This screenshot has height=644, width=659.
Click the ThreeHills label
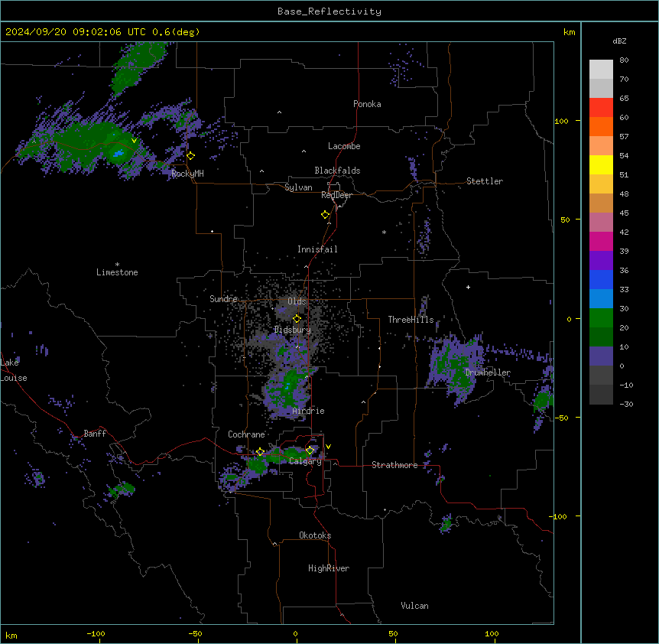pyautogui.click(x=411, y=320)
